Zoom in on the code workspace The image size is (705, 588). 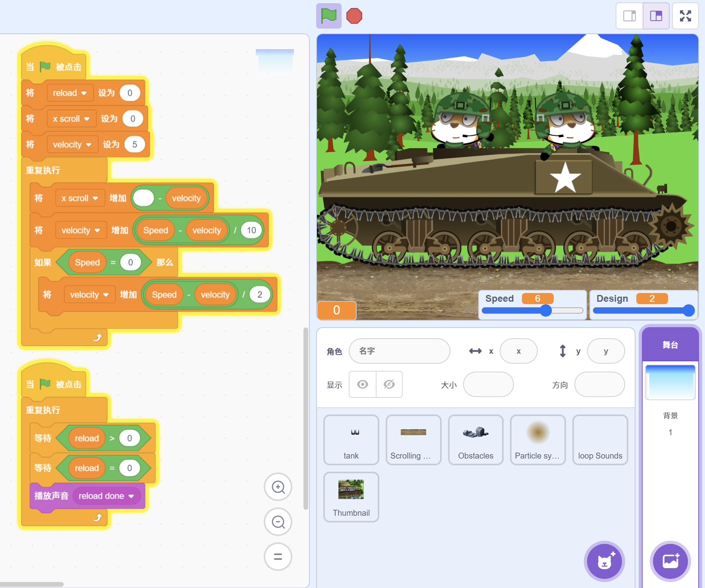[278, 487]
